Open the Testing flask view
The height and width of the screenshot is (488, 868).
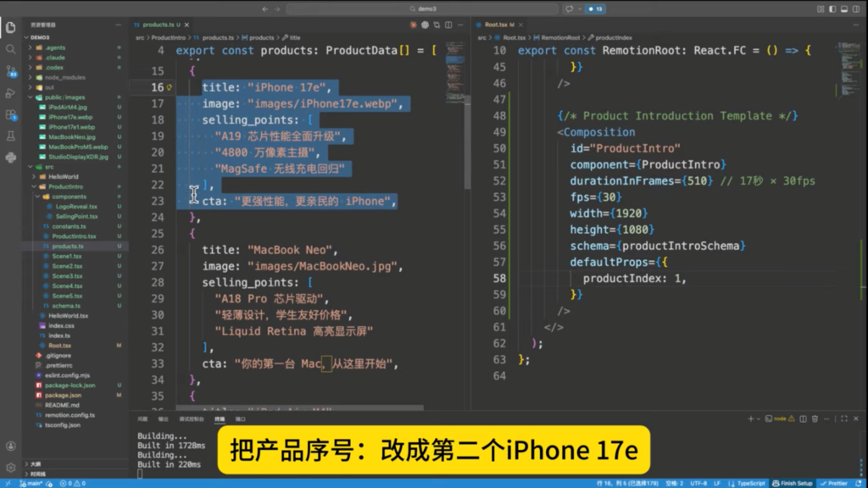(x=10, y=136)
